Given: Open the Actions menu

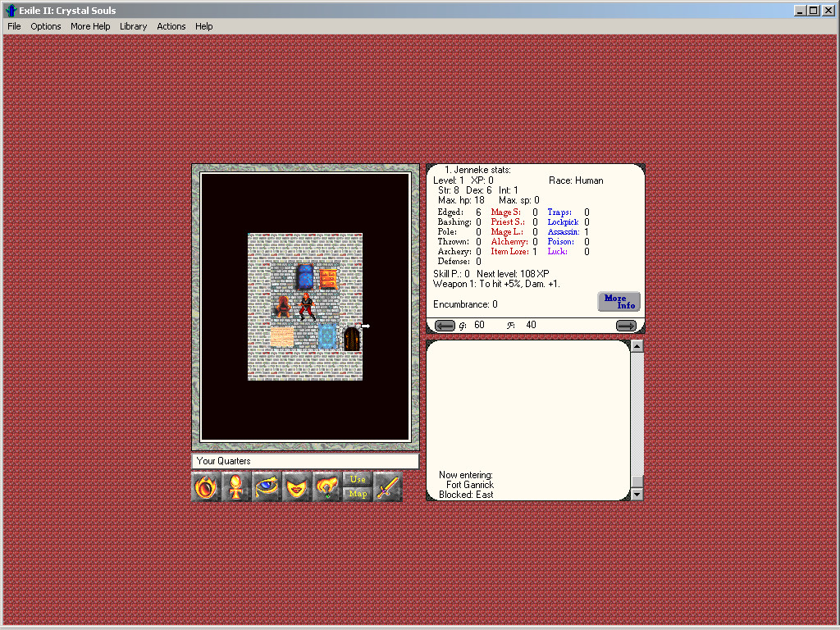Looking at the screenshot, I should pos(171,26).
